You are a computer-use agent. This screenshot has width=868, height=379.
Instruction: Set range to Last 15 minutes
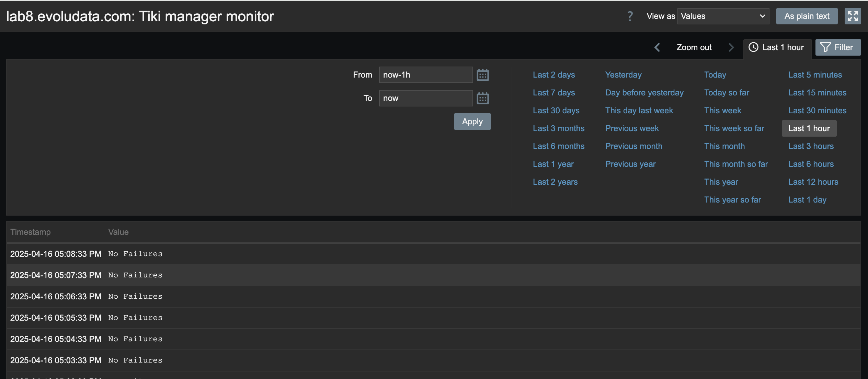[817, 93]
